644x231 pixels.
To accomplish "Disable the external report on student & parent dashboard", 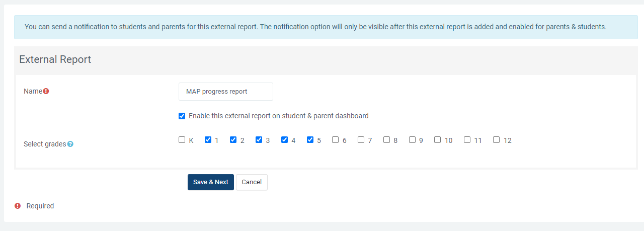I will pos(182,116).
